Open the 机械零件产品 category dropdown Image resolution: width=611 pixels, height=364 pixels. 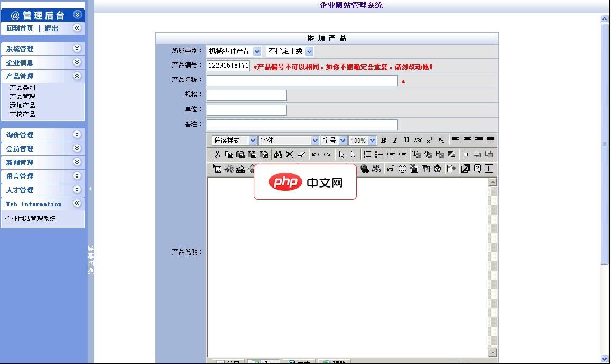point(234,51)
